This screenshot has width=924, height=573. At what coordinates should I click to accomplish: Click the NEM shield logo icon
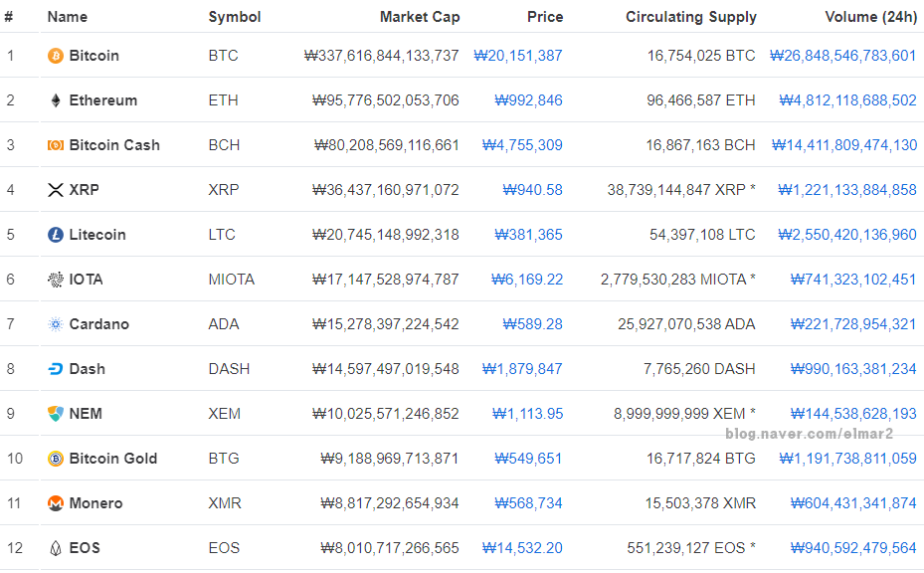click(x=56, y=415)
